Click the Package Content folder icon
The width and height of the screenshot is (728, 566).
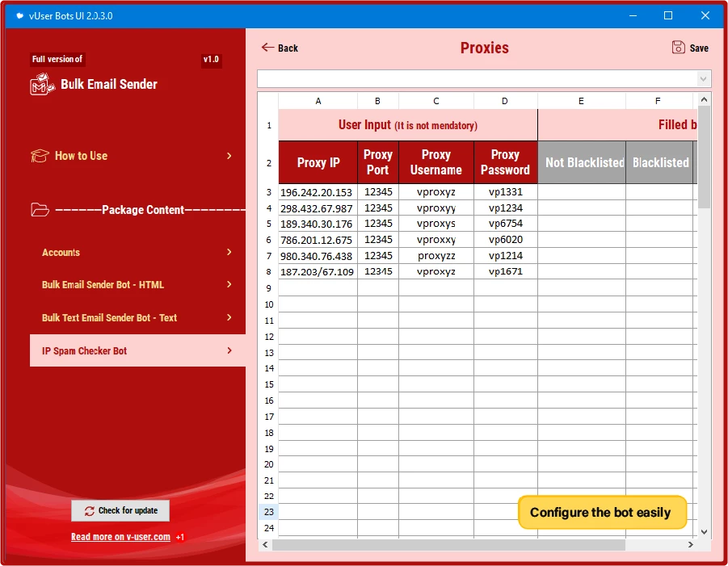tap(40, 210)
